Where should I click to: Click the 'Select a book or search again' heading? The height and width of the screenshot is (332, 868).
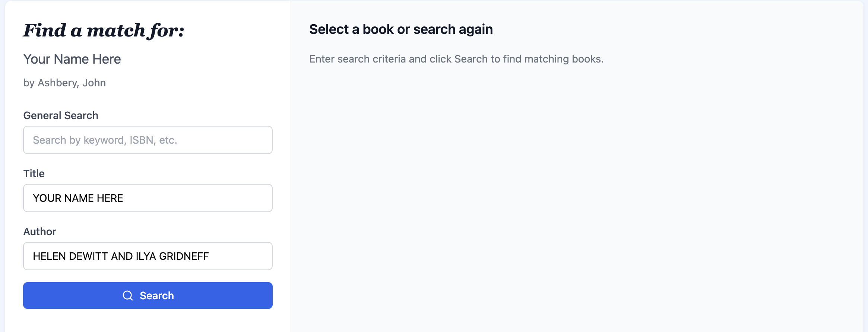click(x=402, y=29)
